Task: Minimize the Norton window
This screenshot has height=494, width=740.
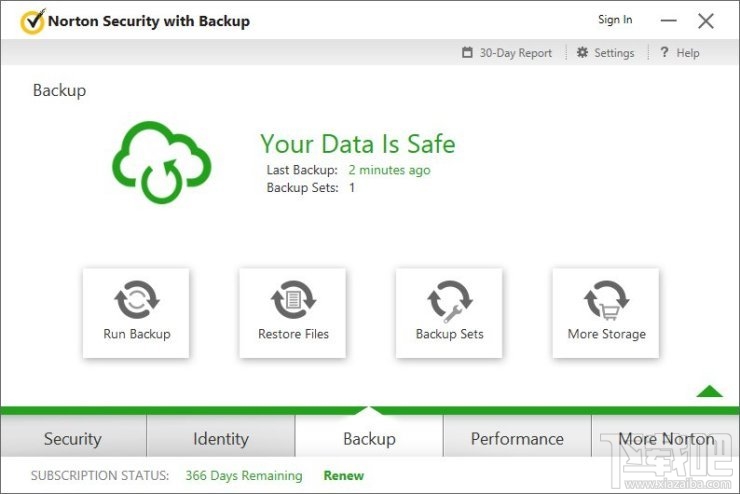Action: coord(668,20)
